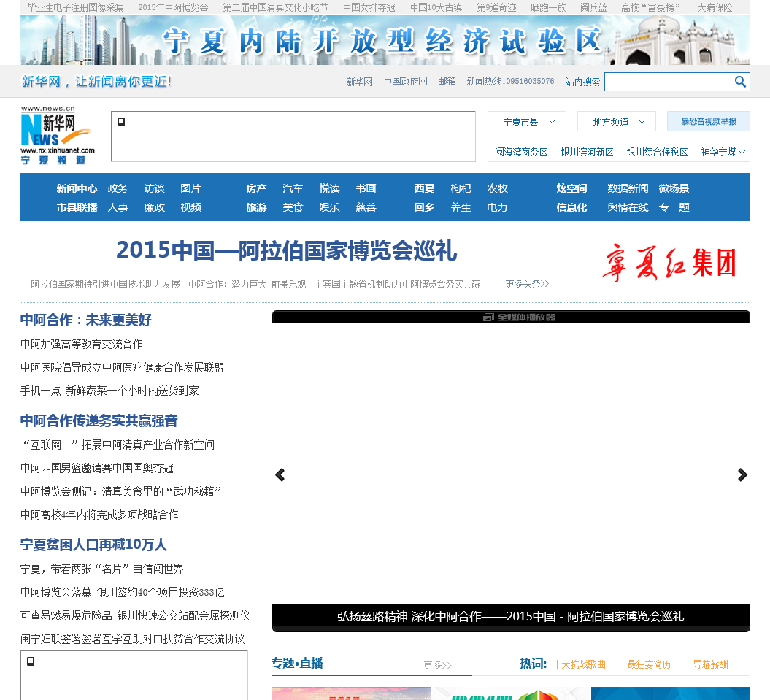
Task: Open 政务 in the navigation bar
Action: 118,188
